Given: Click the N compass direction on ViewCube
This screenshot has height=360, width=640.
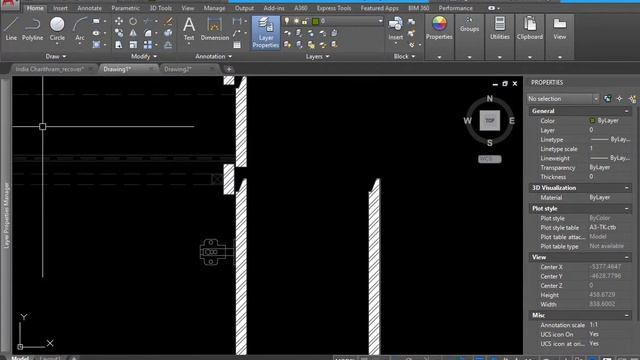Looking at the screenshot, I should coord(489,99).
